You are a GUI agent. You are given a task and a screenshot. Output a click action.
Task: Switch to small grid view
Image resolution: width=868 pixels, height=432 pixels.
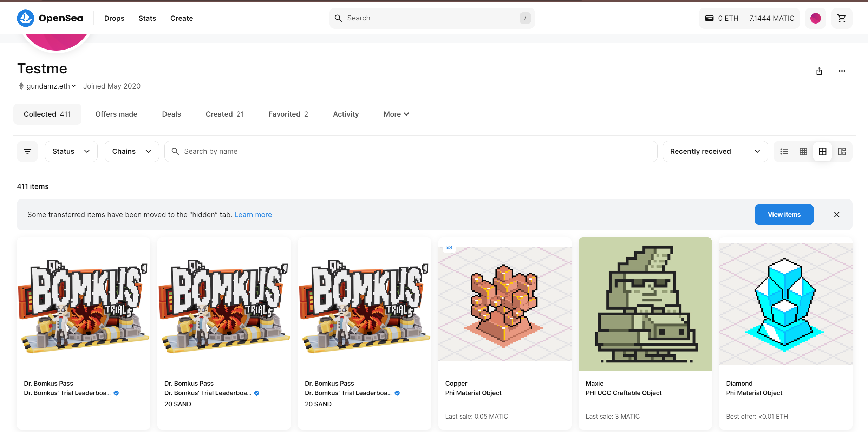pyautogui.click(x=803, y=151)
